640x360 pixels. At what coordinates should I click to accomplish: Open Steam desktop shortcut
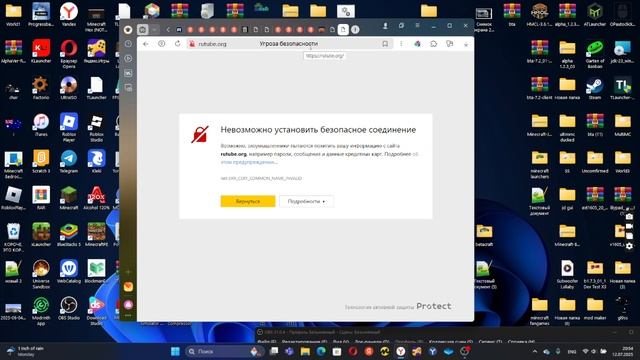pyautogui.click(x=595, y=88)
